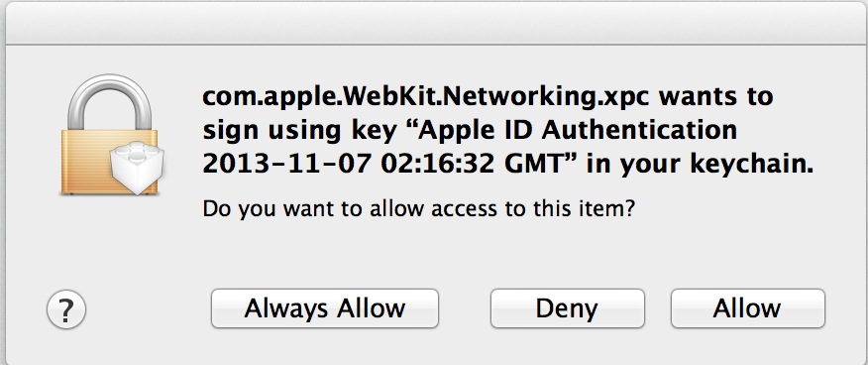Click blank space between help and Always Allow
Screen dimensions: 868x365
149,308
